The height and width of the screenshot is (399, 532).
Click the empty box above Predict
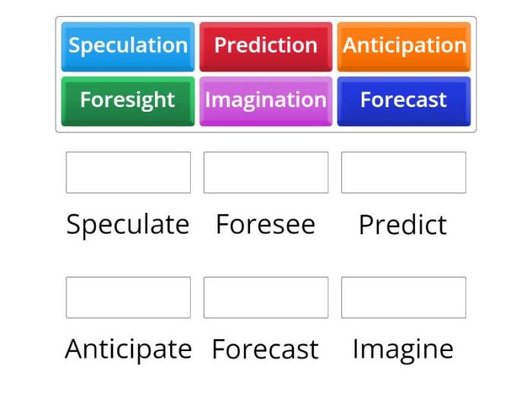(404, 173)
